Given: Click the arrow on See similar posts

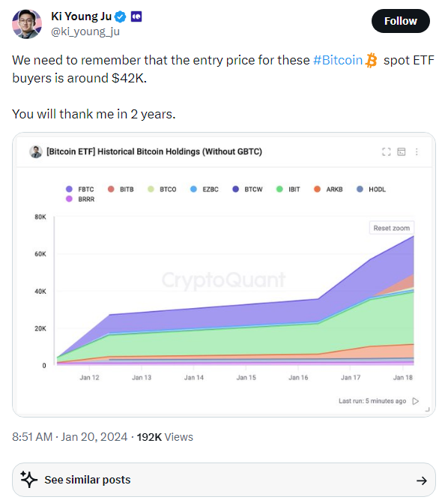Looking at the screenshot, I should tap(421, 481).
